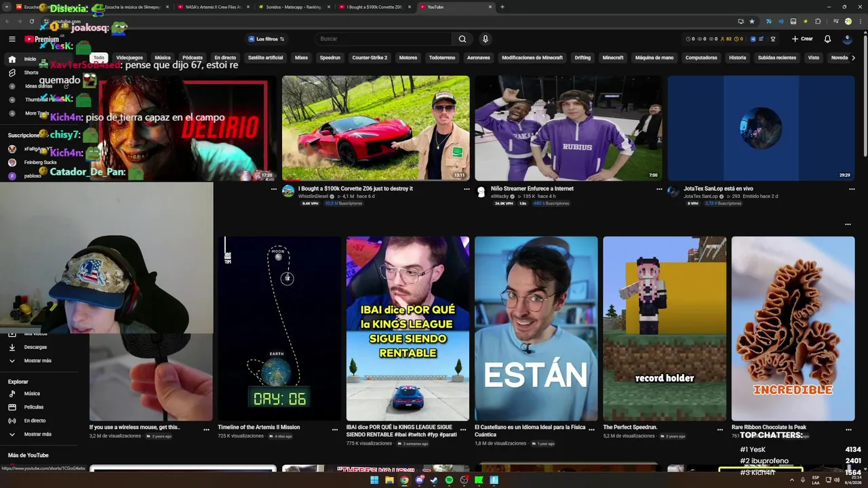Open the account avatar menu

point(847,39)
